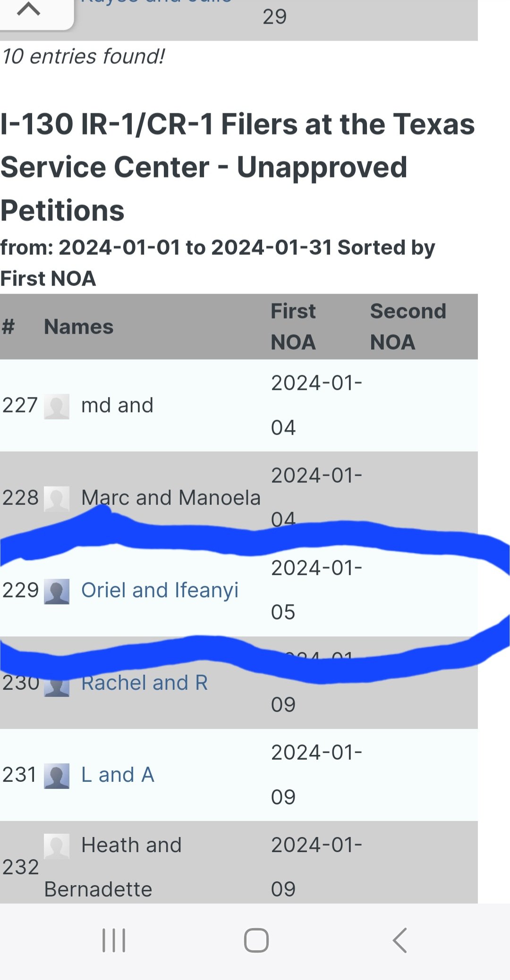Open the Oriel and Ifeanyi link

coord(160,590)
